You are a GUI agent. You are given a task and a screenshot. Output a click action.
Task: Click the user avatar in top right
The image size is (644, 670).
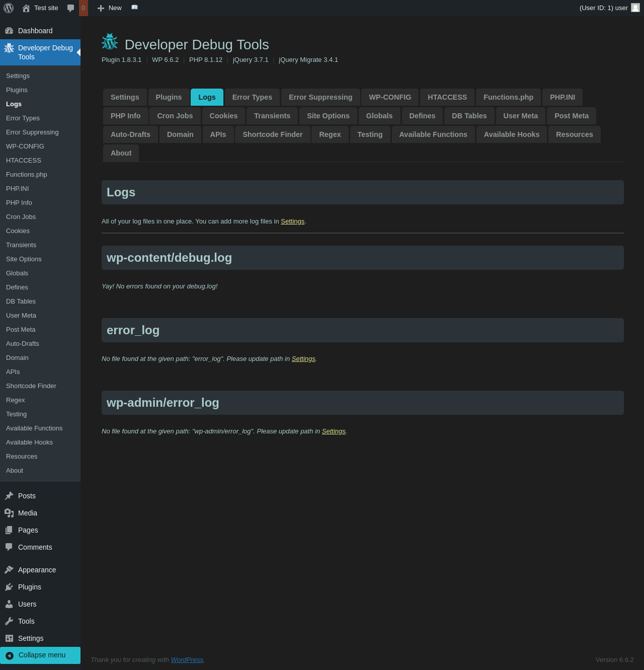coord(635,8)
